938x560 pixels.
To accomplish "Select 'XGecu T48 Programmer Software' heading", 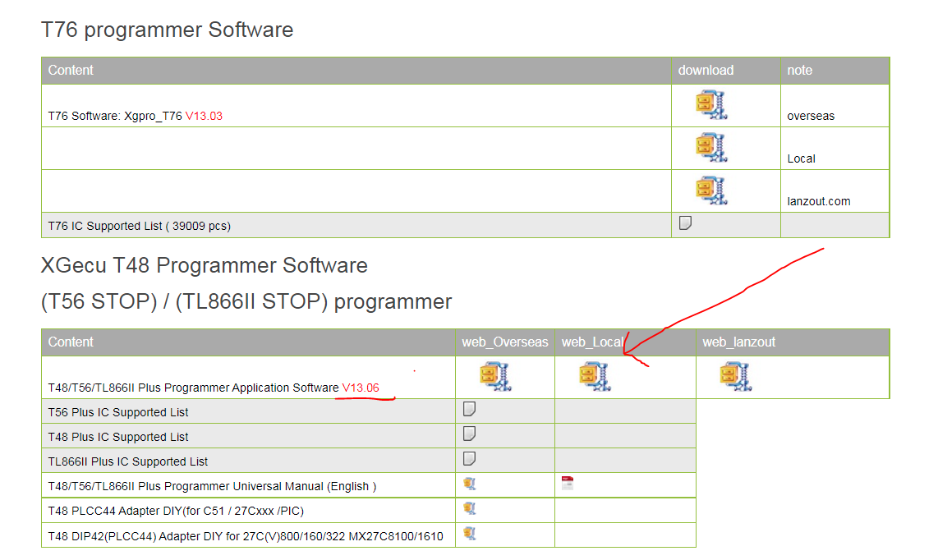I will tap(204, 265).
